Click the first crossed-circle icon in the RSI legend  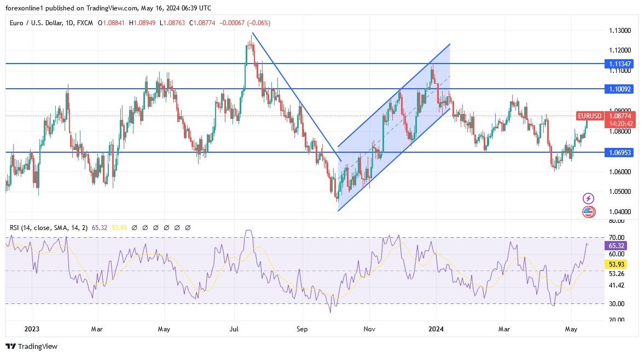point(134,227)
